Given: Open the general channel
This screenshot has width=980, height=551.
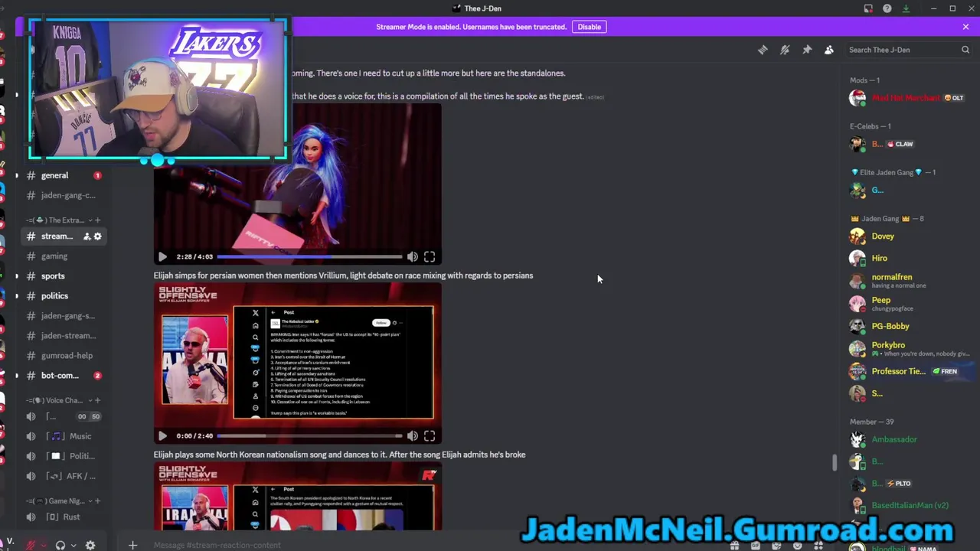Looking at the screenshot, I should click(x=63, y=175).
